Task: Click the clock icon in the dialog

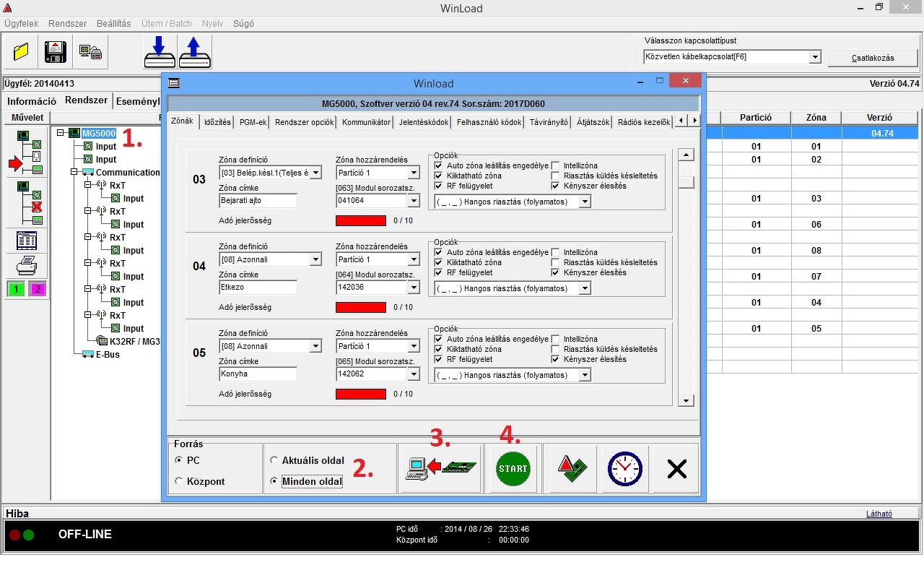Action: point(625,468)
